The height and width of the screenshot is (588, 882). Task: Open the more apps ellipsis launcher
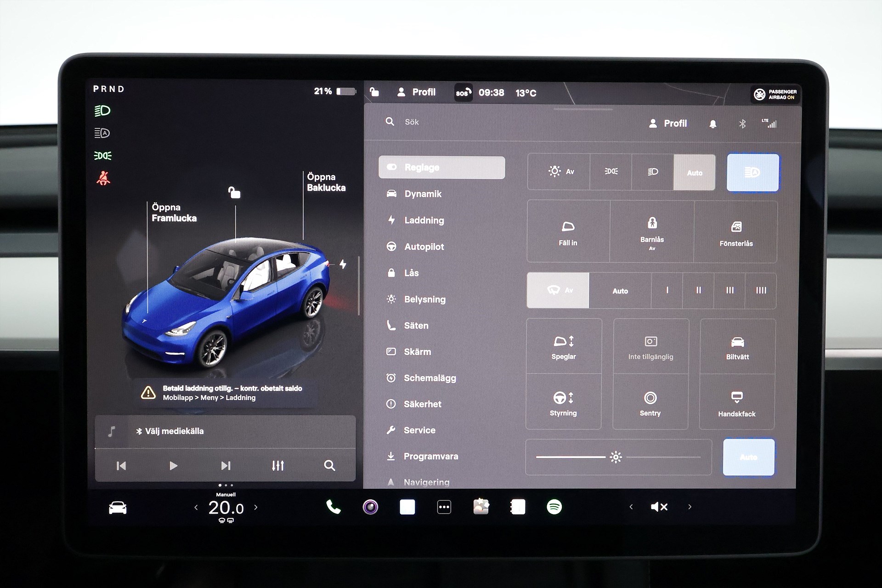coord(444,507)
